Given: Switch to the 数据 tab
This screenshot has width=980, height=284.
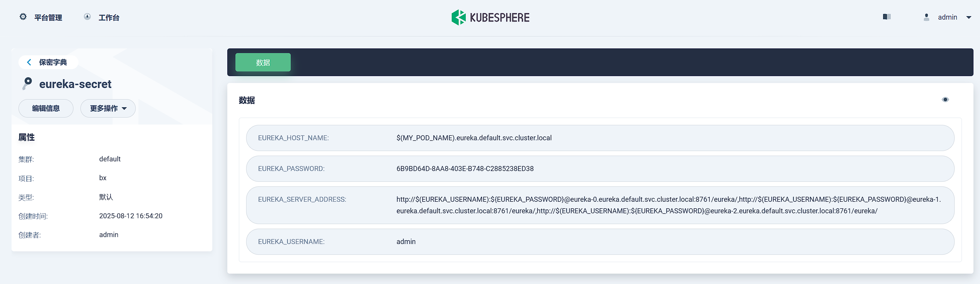Looking at the screenshot, I should [263, 62].
